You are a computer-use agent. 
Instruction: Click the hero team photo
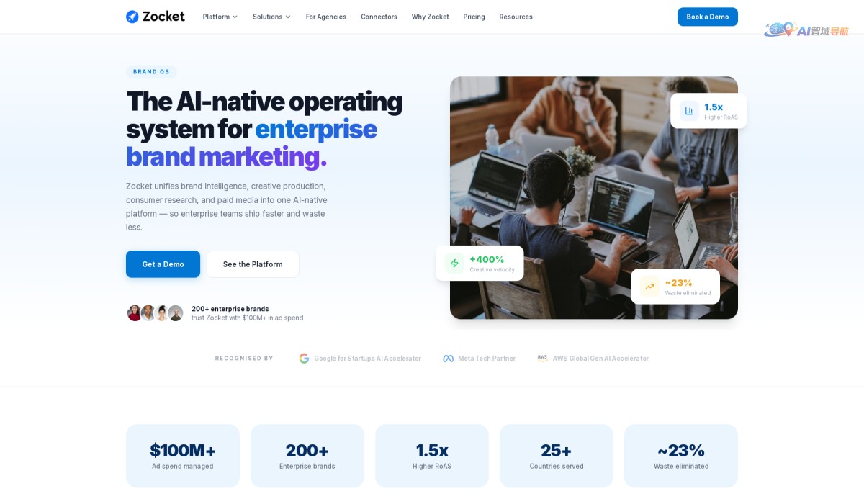(x=594, y=198)
